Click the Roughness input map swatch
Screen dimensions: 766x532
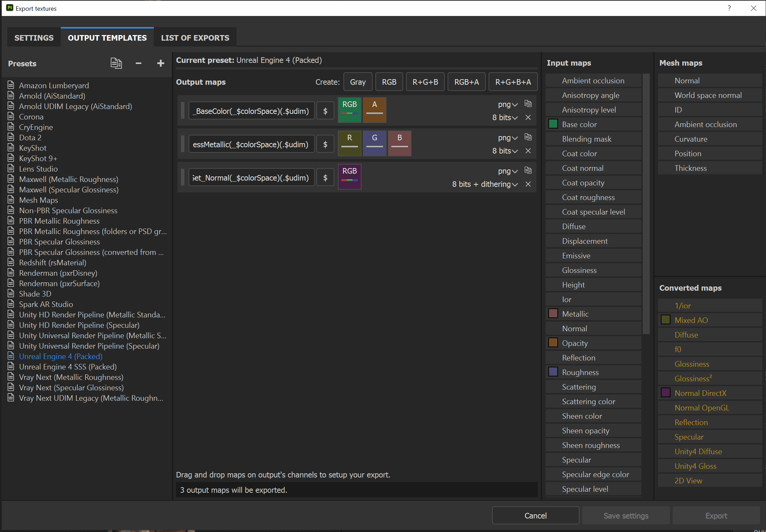pos(553,372)
